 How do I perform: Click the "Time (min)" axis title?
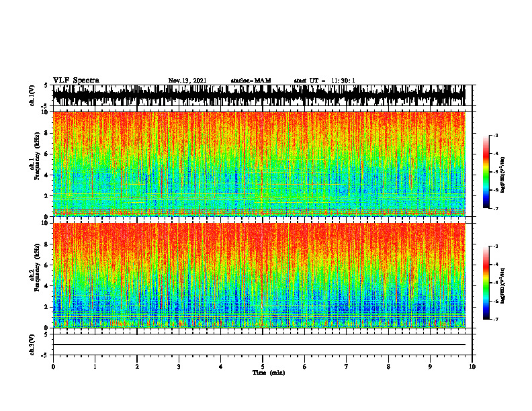coord(269,373)
